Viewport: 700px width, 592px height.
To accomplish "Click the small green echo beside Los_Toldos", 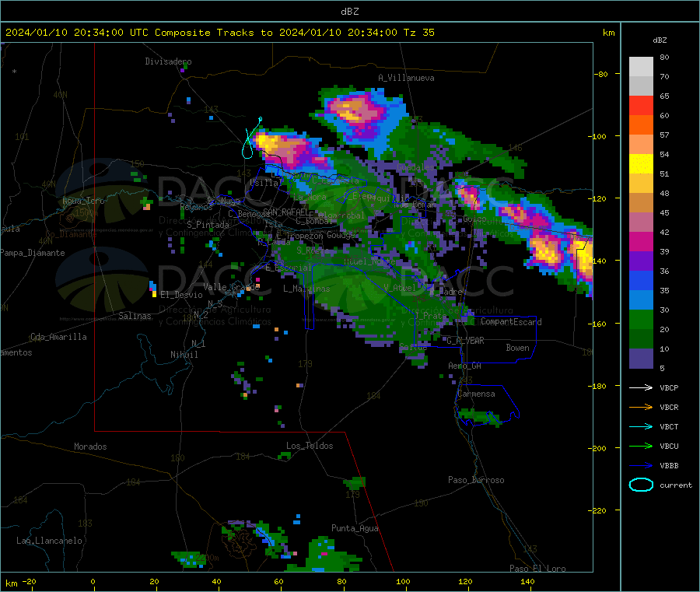I will click(285, 456).
